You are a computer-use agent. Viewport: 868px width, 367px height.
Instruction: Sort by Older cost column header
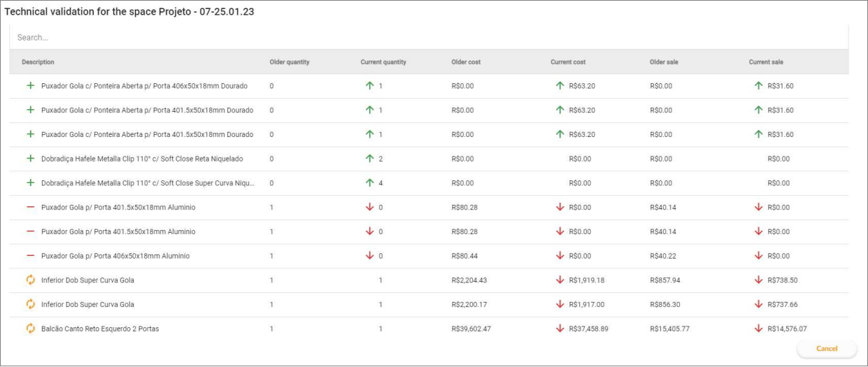tap(466, 62)
